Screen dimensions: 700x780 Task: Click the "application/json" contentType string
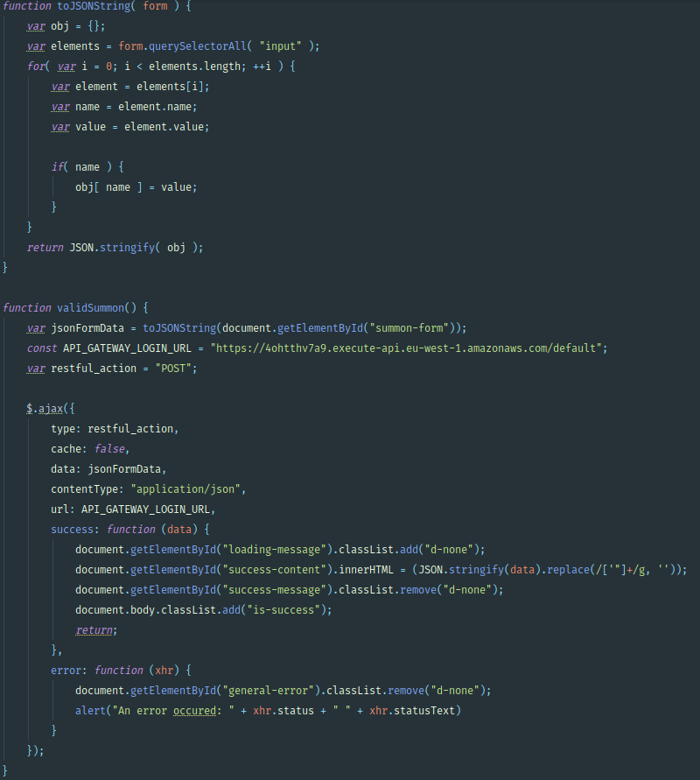click(185, 489)
